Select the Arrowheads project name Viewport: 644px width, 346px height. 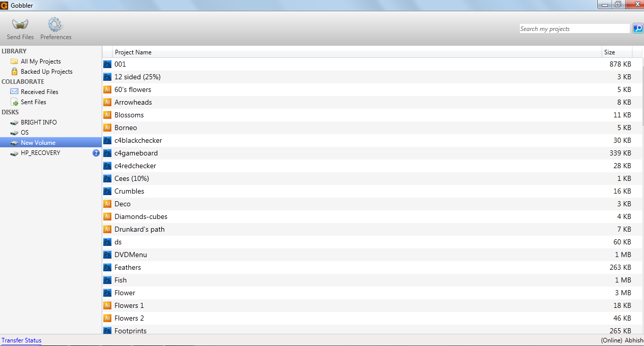click(x=133, y=102)
